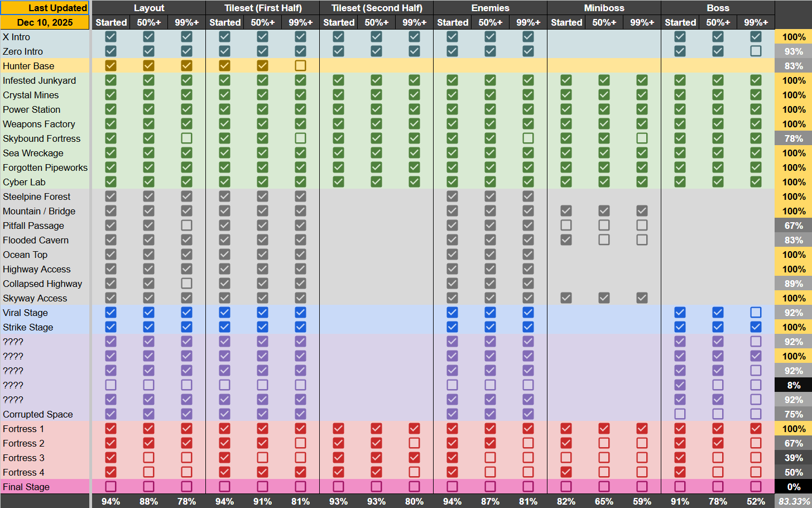Screen dimensions: 812x508
Task: Toggle Fortress 3 Tileset Second Half 99%+
Action: [x=414, y=458]
